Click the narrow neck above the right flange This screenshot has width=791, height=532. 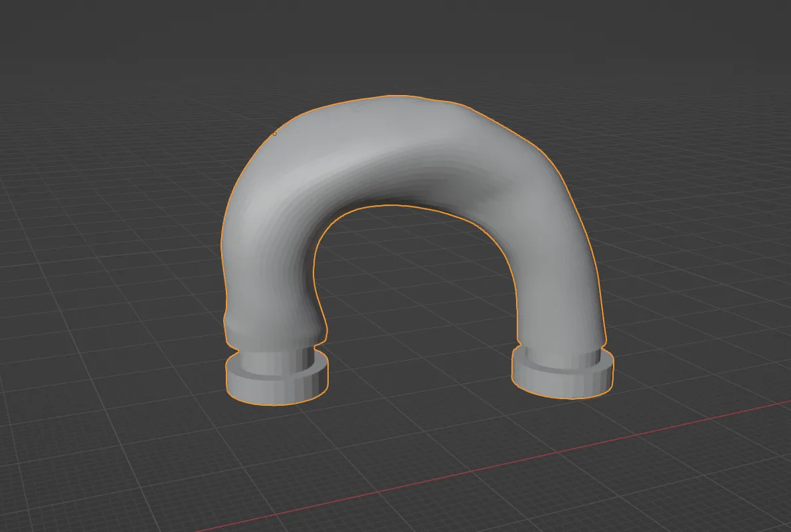pyautogui.click(x=561, y=356)
